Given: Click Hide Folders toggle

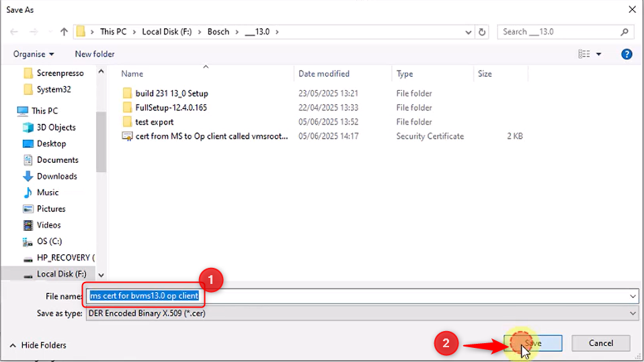Looking at the screenshot, I should pyautogui.click(x=38, y=345).
